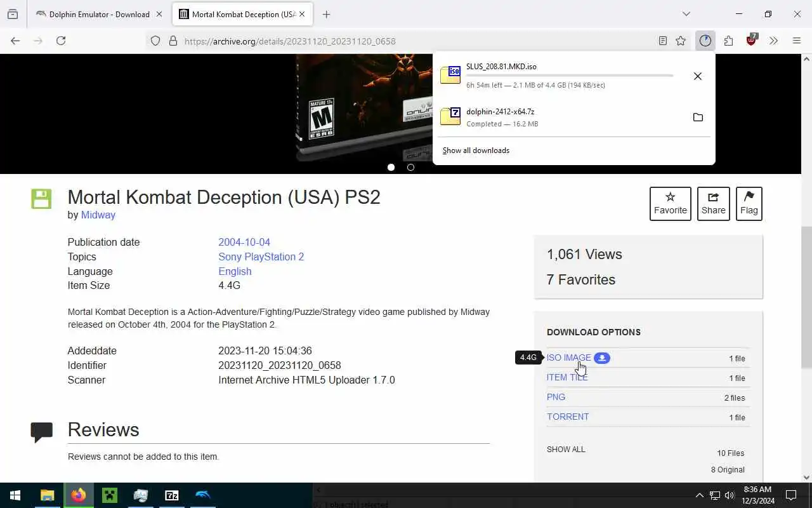Image resolution: width=812 pixels, height=508 pixels.
Task: Open uBlock Origin extension icon
Action: click(752, 40)
